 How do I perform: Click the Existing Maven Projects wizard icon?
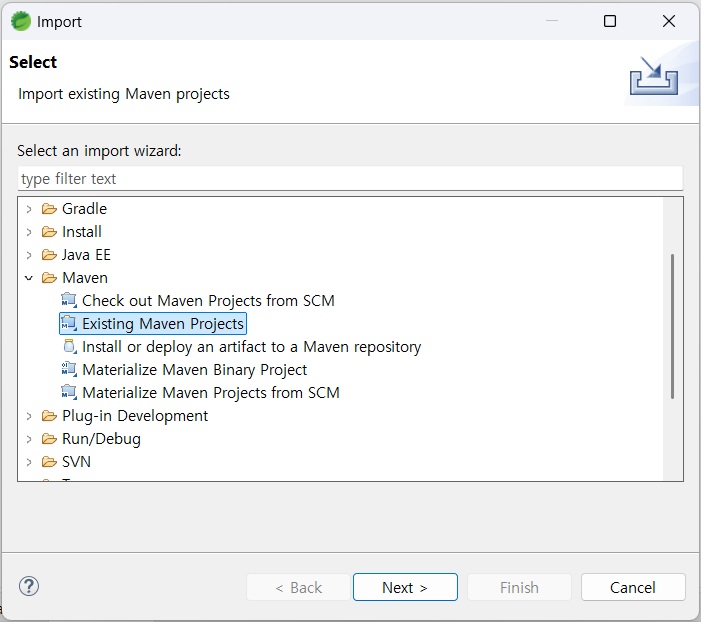[69, 323]
